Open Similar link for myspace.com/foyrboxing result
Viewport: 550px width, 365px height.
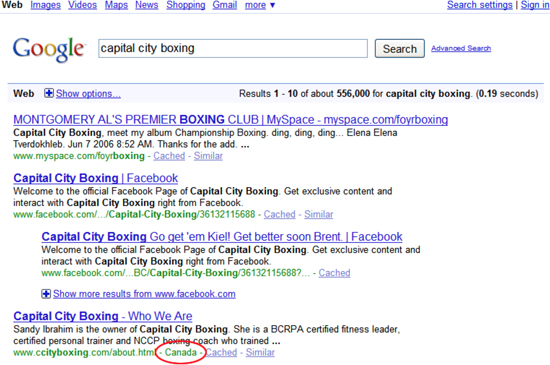click(x=208, y=156)
